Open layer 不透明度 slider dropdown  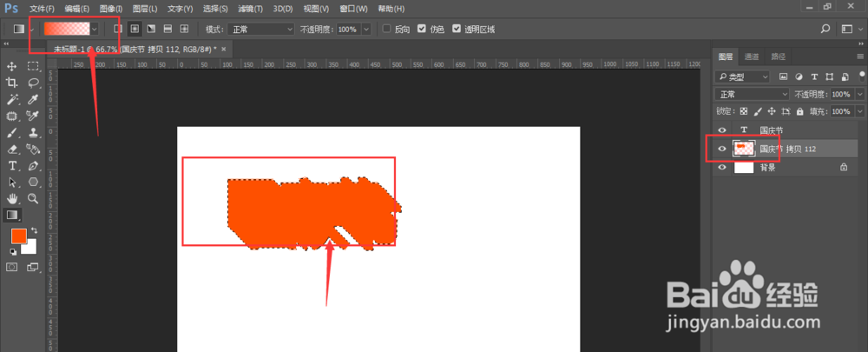tap(859, 94)
